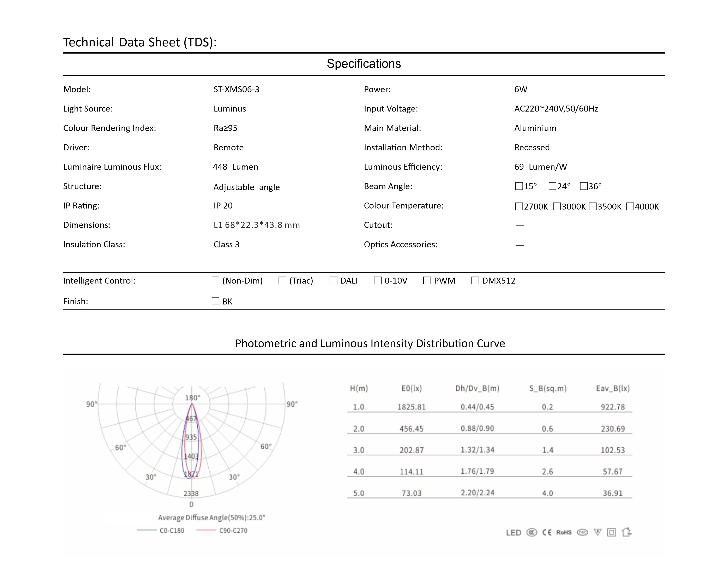Click the CCC certification mark icon
This screenshot has height=588, width=726.
pos(532,533)
